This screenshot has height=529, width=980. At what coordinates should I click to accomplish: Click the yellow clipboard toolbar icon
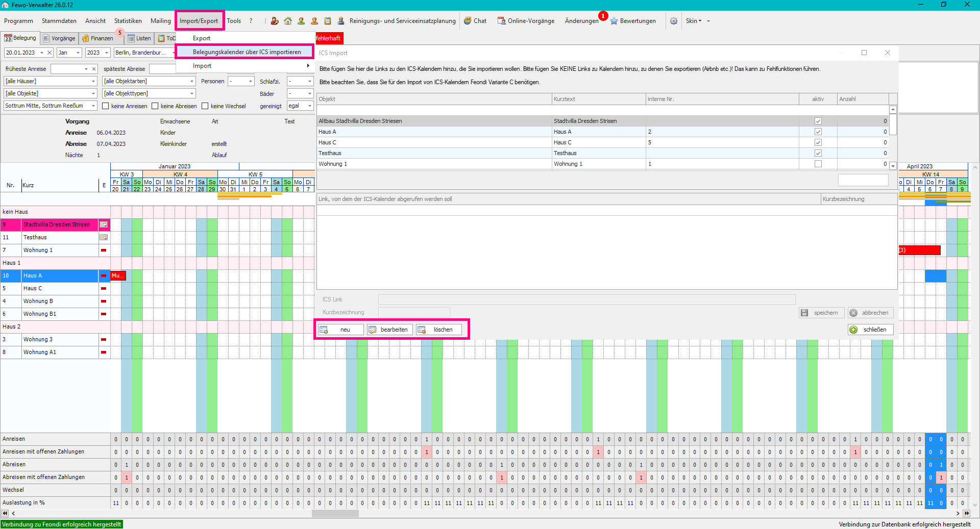(328, 21)
